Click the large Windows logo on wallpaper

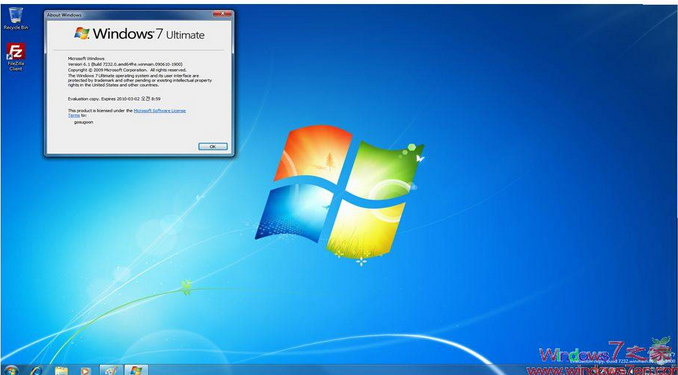tap(339, 192)
